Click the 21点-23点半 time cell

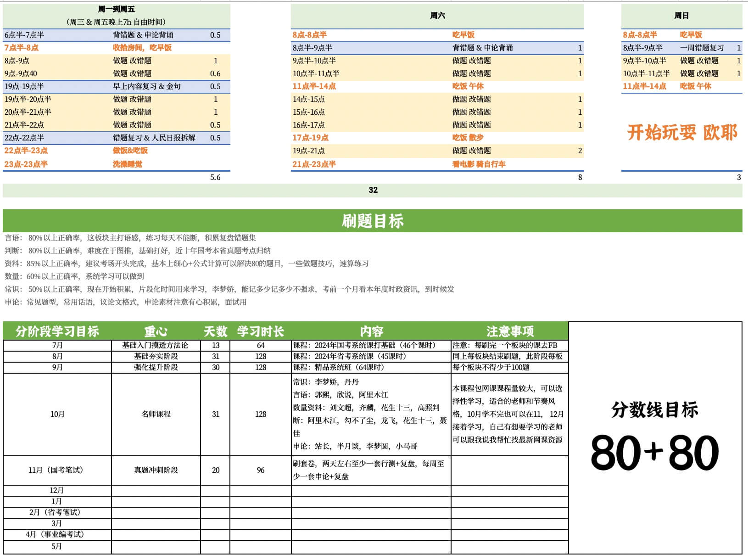[314, 164]
